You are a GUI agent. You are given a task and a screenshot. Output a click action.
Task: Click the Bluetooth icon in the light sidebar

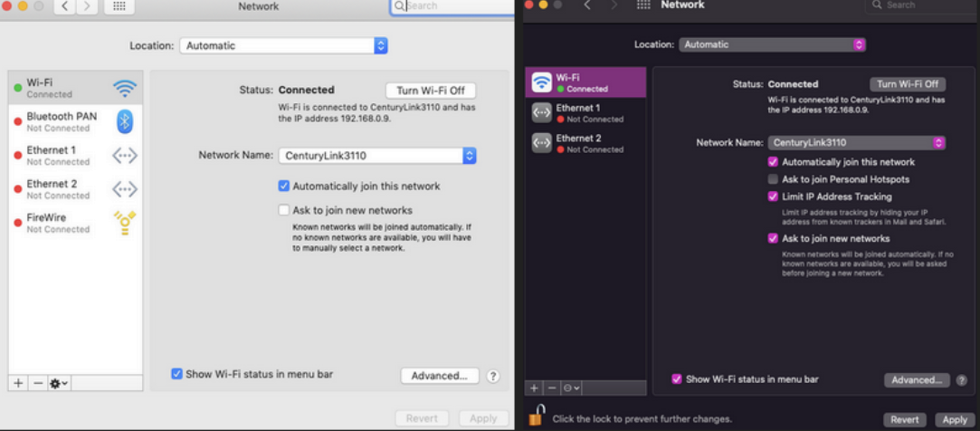tap(125, 121)
